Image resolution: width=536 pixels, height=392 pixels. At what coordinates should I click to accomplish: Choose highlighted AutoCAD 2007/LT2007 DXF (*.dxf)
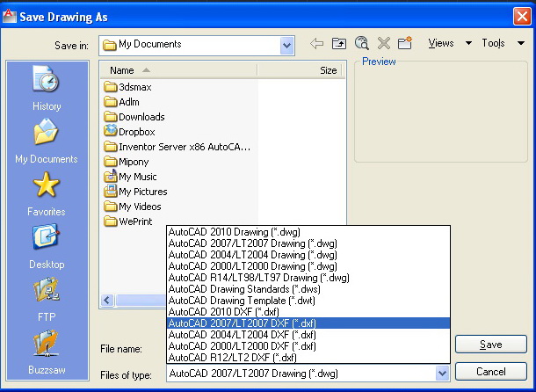point(308,323)
